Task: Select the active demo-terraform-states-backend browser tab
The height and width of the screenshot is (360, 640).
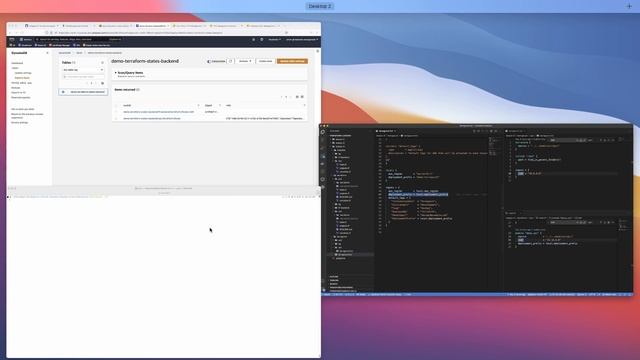Action: coord(152,26)
